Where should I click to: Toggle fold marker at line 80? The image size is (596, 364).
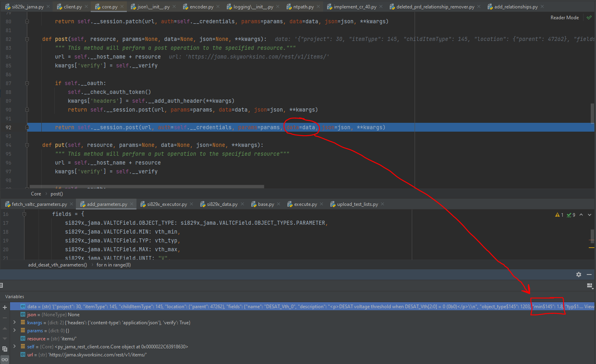27,22
